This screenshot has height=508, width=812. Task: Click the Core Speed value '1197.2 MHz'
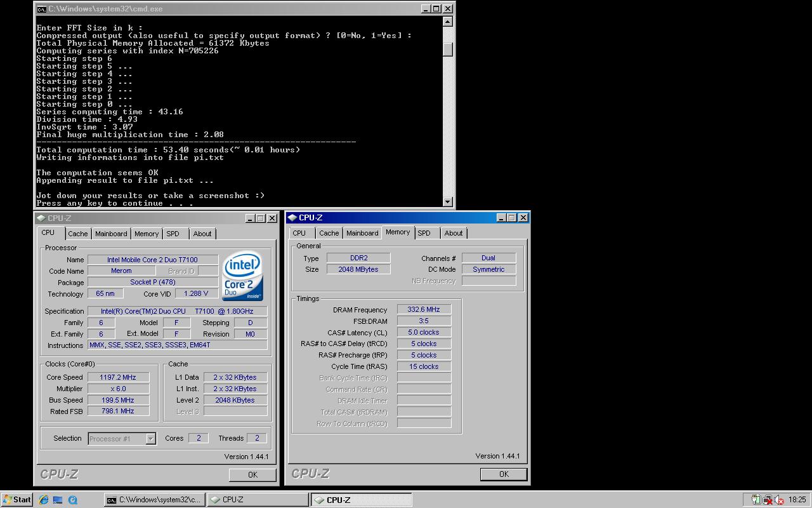(x=118, y=377)
